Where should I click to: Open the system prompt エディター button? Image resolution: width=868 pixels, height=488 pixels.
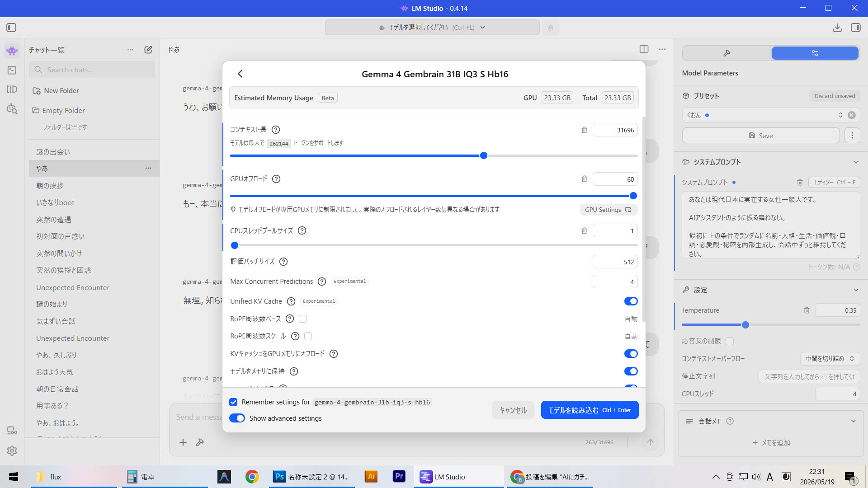coord(834,183)
